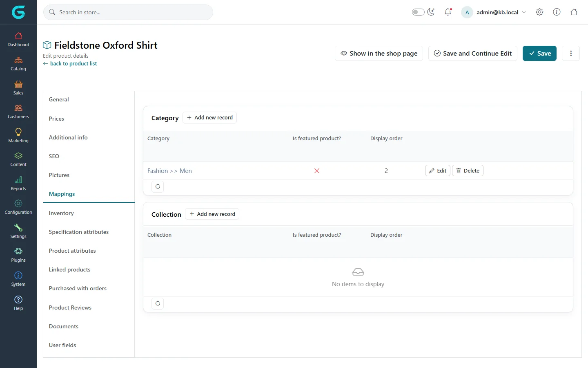Screen dimensions: 588x368
Task: Switch to the Product attributes tab
Action: tap(89, 251)
